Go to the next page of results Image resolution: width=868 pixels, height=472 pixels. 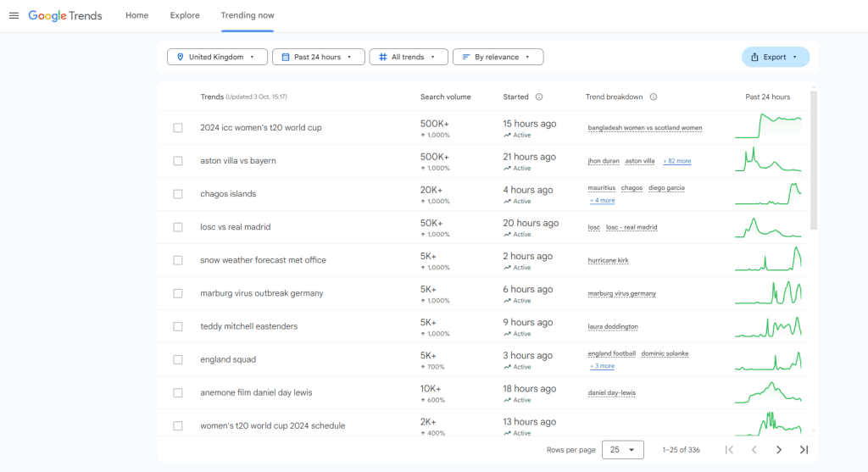click(x=779, y=450)
